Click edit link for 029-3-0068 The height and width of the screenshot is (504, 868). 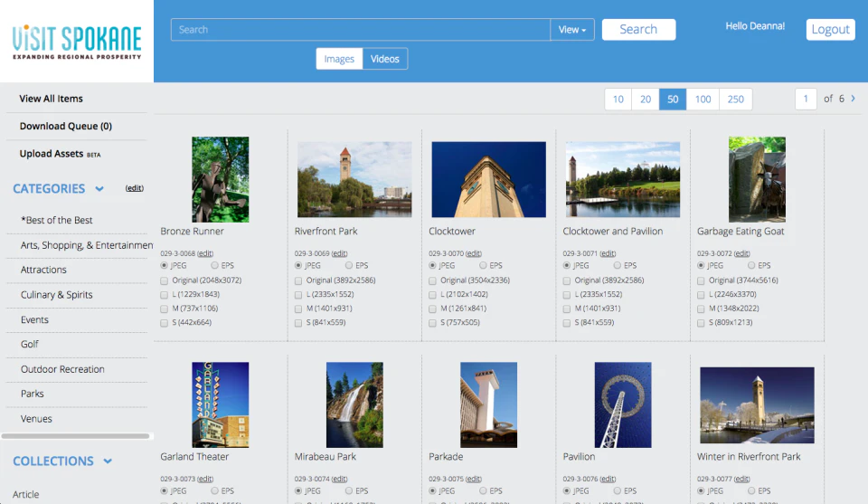tap(205, 253)
